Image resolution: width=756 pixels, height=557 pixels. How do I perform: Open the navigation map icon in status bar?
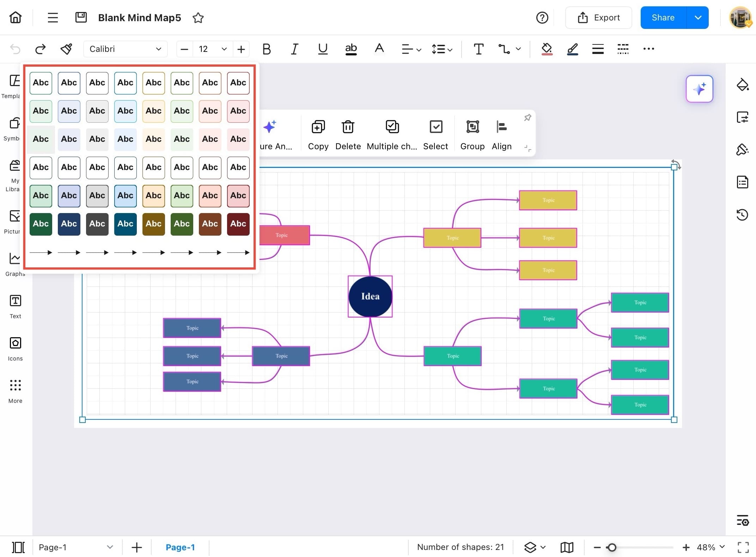[x=567, y=547]
